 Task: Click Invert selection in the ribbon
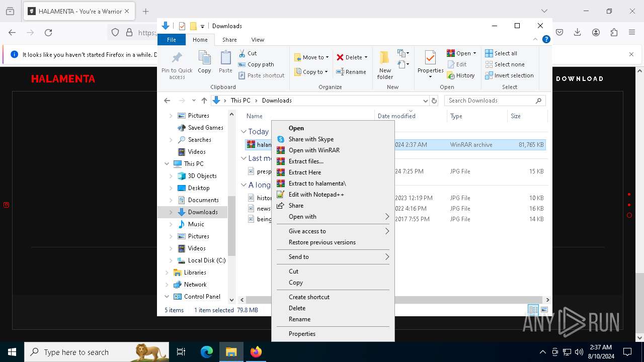[509, 75]
